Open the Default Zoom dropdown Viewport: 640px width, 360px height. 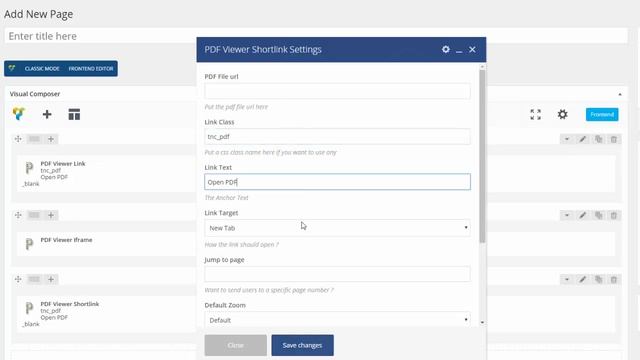pos(337,320)
